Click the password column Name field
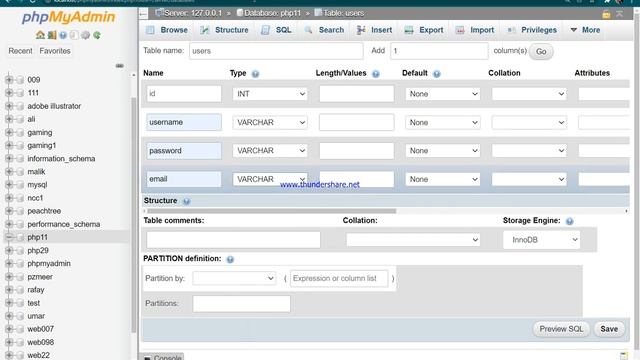Screen dimensions: 640x360 (184, 151)
